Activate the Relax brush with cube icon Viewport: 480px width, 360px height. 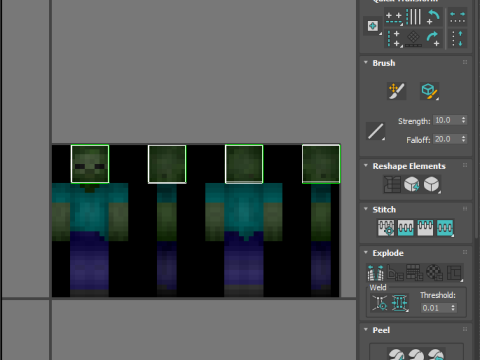pyautogui.click(x=429, y=91)
